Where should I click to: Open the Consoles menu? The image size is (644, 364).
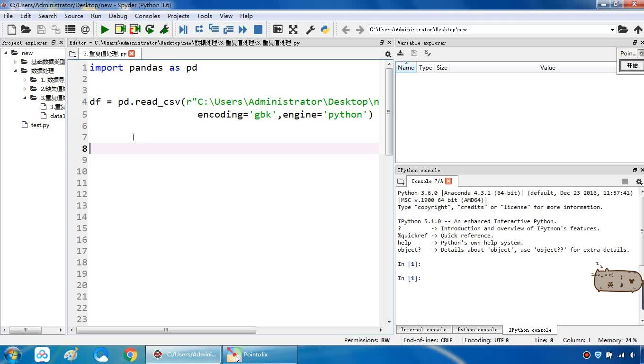(147, 16)
